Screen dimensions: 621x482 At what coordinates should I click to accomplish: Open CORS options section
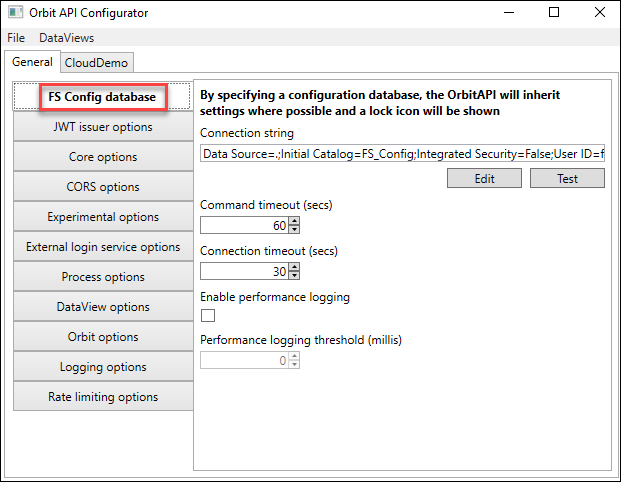click(103, 187)
